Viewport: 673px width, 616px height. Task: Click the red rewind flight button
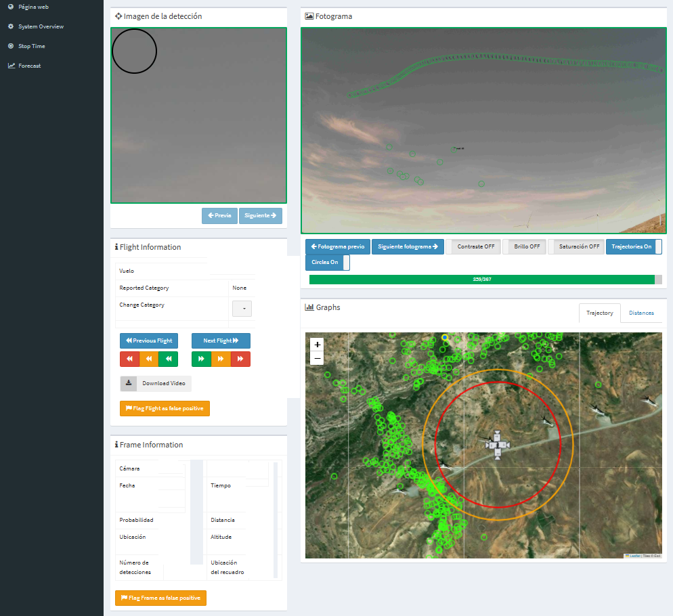[x=129, y=359]
